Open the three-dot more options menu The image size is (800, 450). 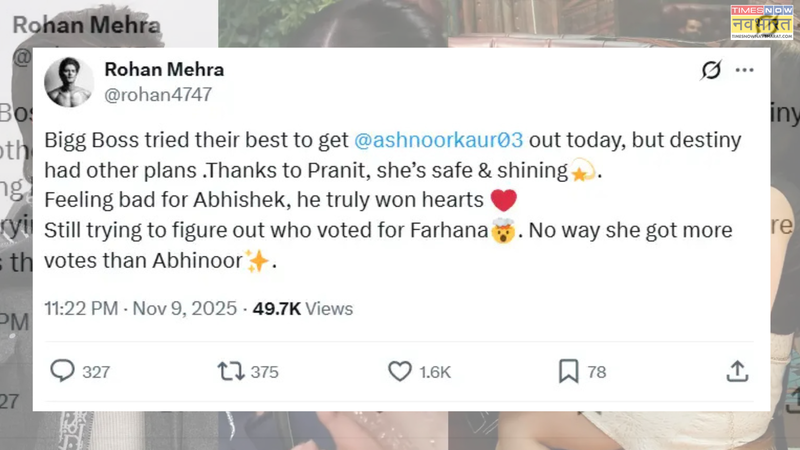point(745,71)
